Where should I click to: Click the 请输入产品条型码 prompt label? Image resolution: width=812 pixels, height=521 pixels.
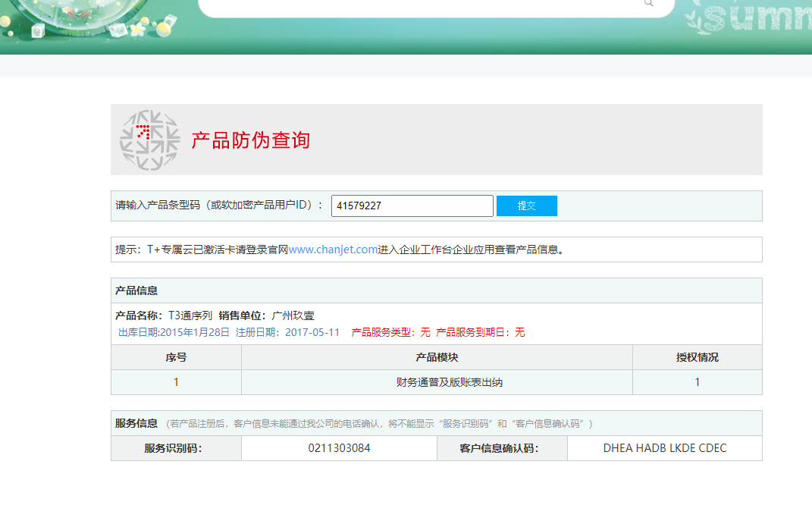point(218,205)
